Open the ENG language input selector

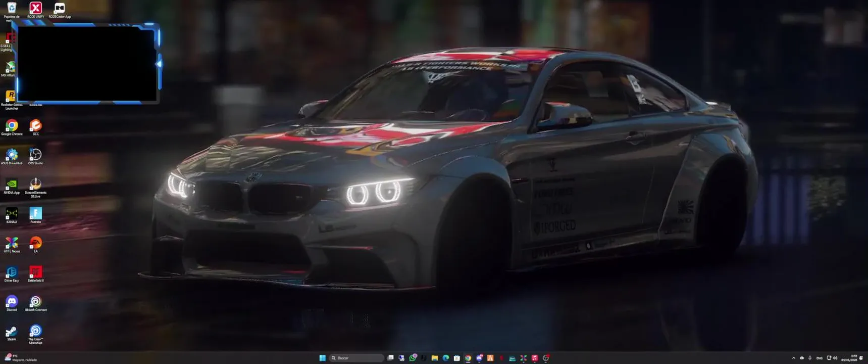tap(820, 358)
